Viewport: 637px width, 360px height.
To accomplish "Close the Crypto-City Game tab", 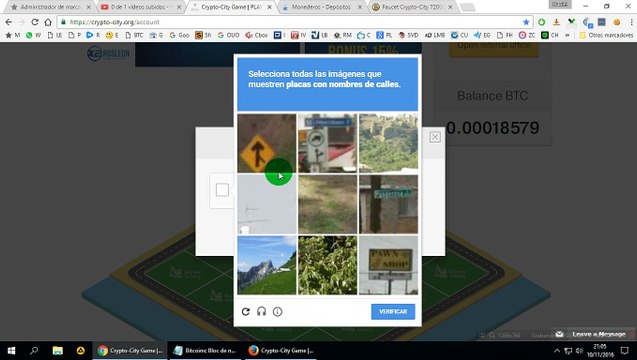I will [x=269, y=7].
